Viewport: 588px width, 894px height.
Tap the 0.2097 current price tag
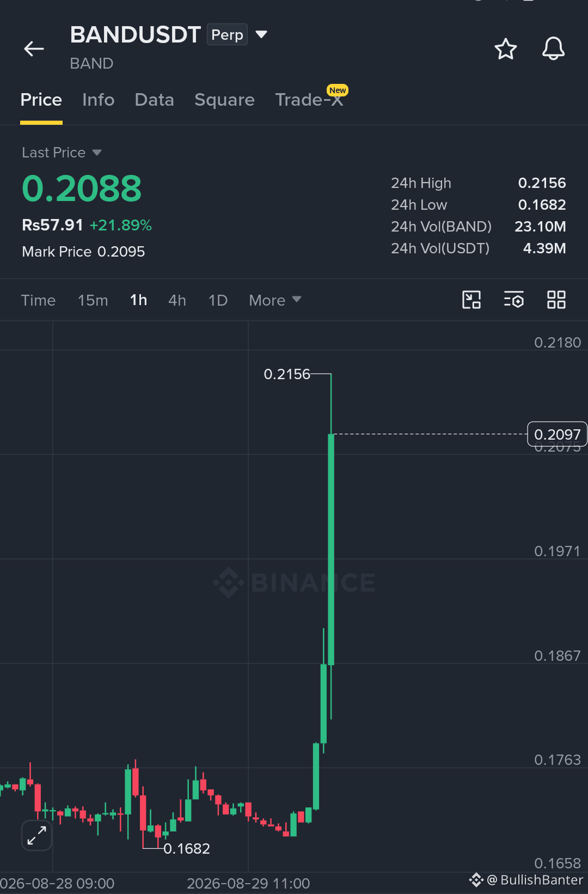558,434
